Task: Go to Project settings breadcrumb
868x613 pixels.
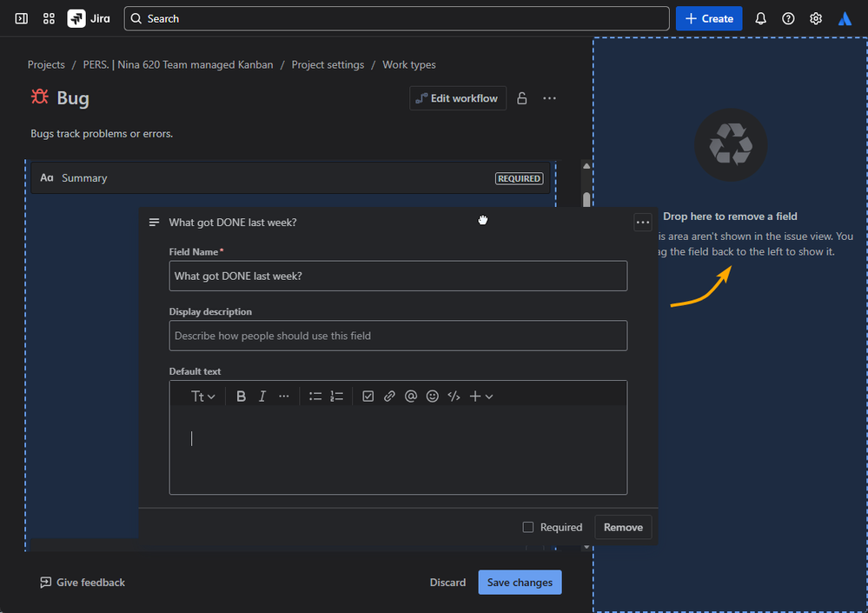Action: click(328, 65)
